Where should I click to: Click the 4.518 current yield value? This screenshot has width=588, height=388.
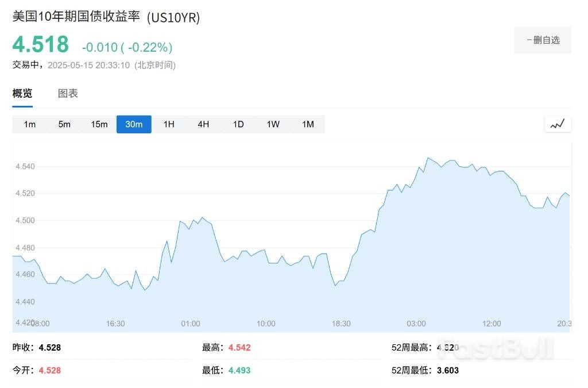pyautogui.click(x=41, y=44)
